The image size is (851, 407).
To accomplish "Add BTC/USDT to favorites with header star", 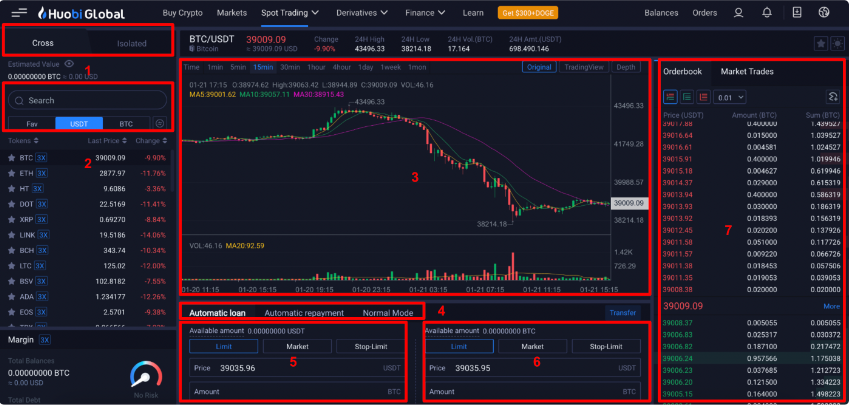I will click(x=821, y=43).
